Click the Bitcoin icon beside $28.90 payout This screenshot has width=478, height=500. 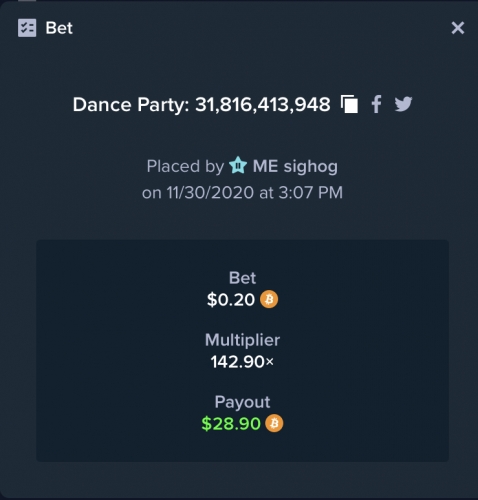point(274,423)
